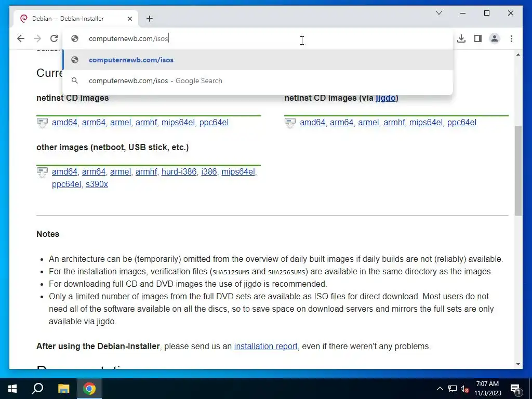
Task: Open a new tab with plus button
Action: pyautogui.click(x=150, y=19)
